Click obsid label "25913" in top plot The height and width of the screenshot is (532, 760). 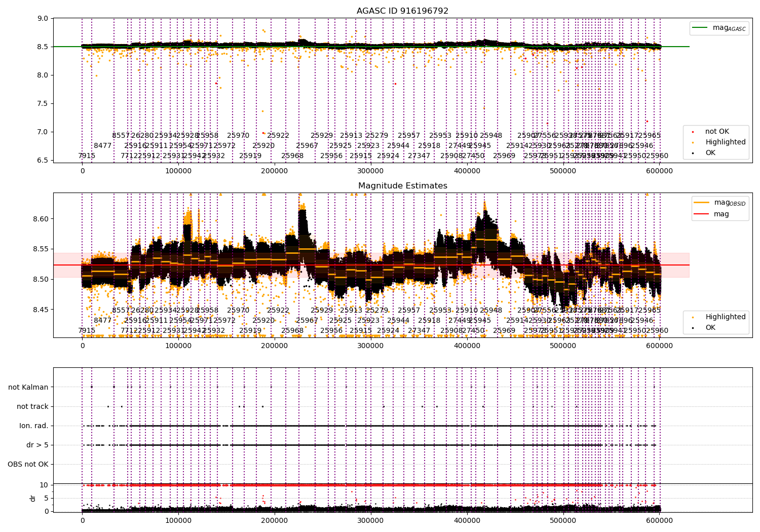tap(351, 136)
